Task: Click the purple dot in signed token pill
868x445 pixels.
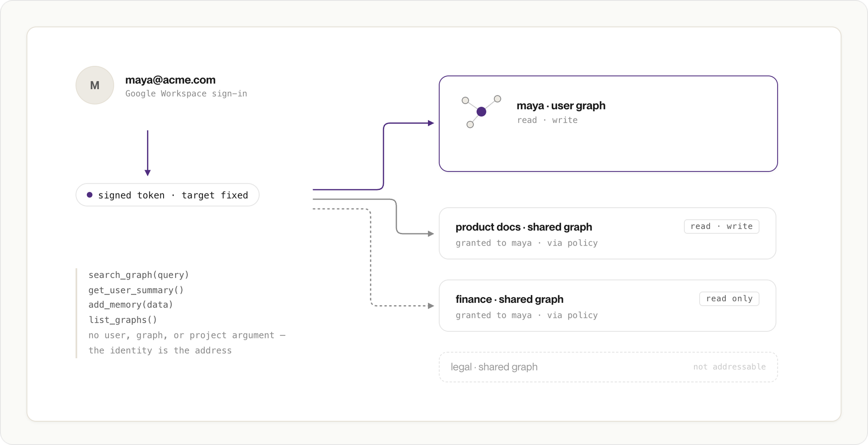Action: 89,195
